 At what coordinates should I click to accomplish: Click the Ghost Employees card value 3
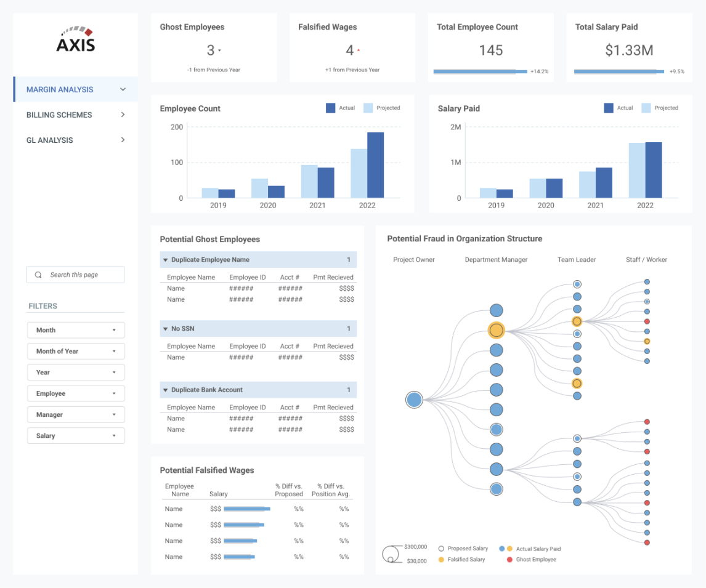pos(210,50)
